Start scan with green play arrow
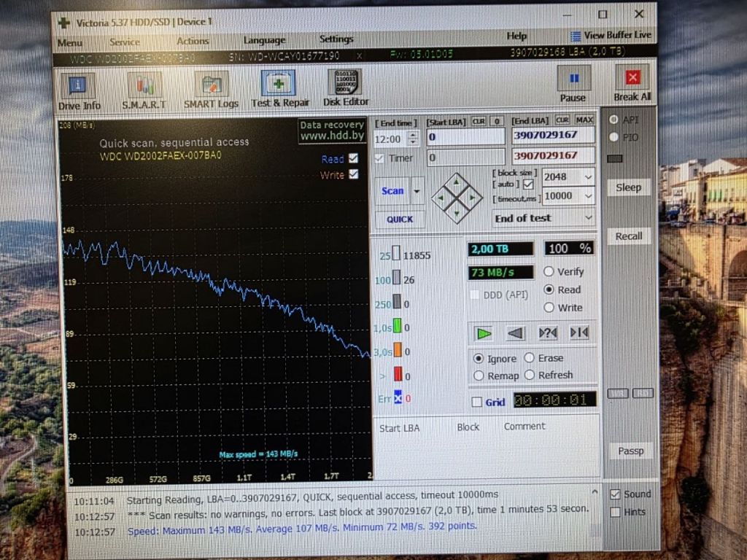The width and height of the screenshot is (747, 560). (x=484, y=333)
